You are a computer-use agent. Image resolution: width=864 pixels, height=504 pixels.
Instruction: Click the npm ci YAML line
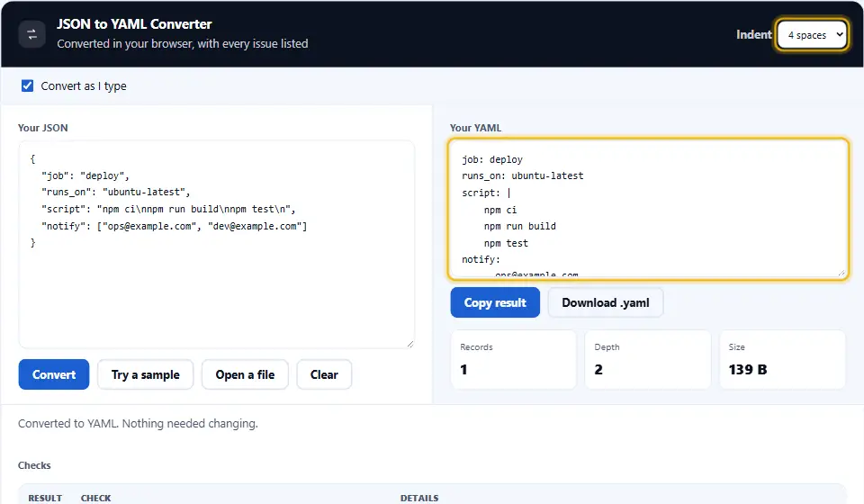coord(500,210)
